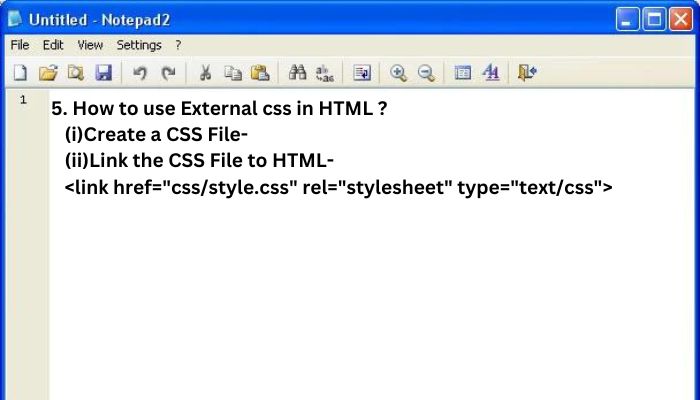Toggle word wrap in the toolbar
The image size is (700, 400).
(362, 73)
